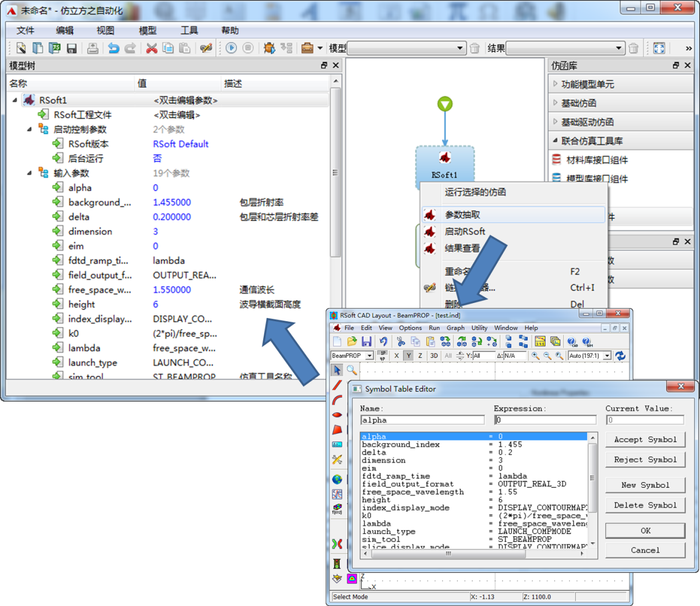This screenshot has width=700, height=606.
Task: Start the run with the blue play icon
Action: coord(232,48)
